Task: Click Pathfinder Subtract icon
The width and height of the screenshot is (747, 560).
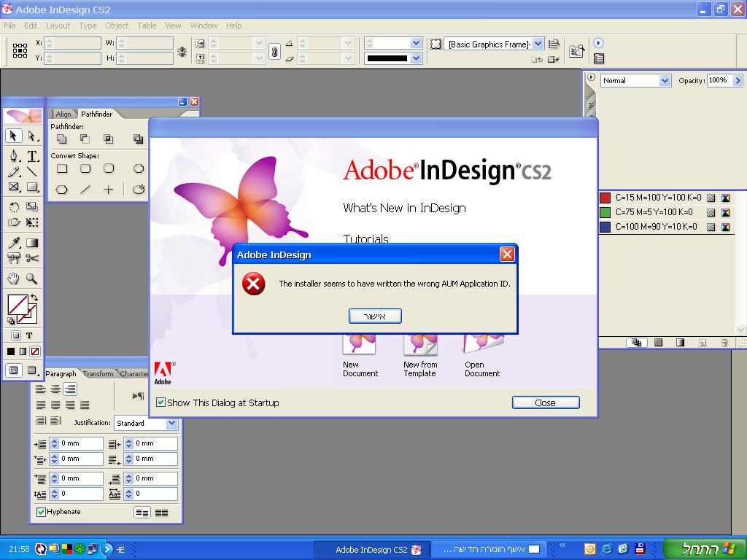Action: point(85,139)
